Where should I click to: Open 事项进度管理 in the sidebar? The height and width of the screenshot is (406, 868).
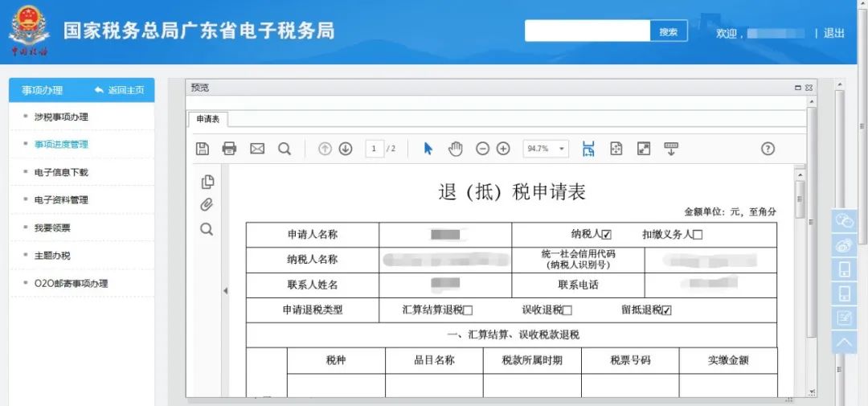(x=61, y=145)
